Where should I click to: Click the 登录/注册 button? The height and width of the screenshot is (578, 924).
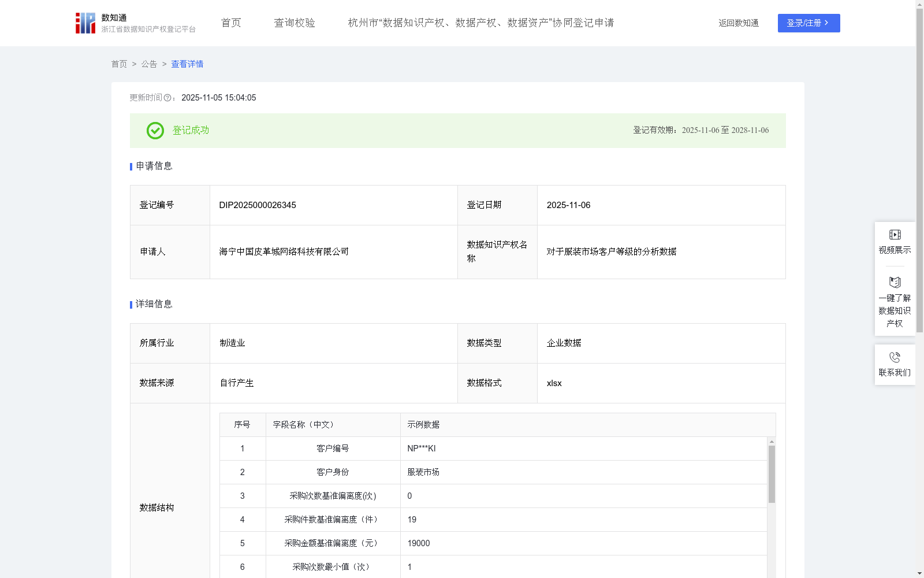pos(808,23)
